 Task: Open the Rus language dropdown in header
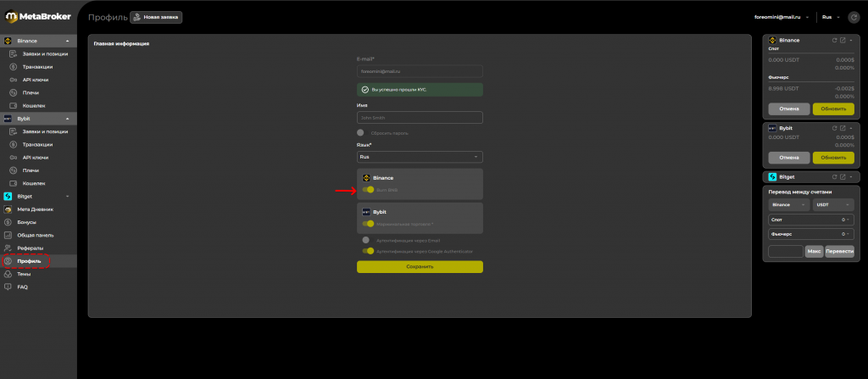831,17
